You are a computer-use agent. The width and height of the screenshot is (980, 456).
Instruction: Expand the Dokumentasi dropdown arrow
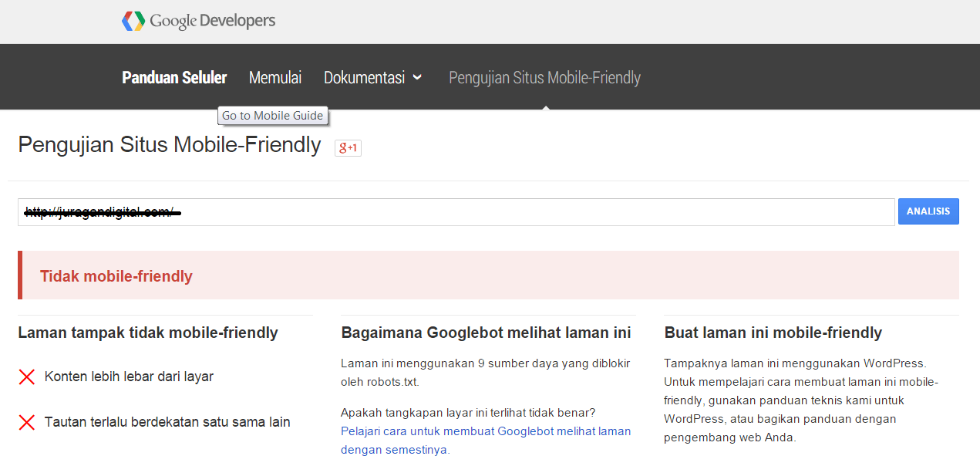417,77
